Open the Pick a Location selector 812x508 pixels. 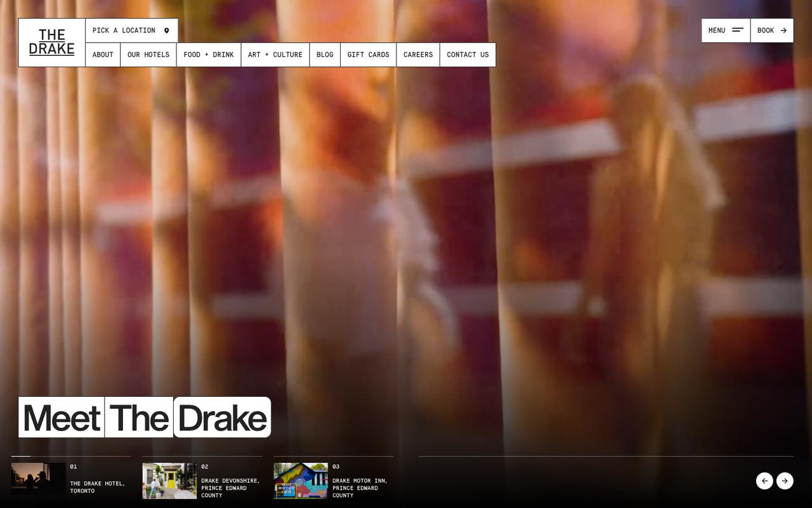pos(131,30)
